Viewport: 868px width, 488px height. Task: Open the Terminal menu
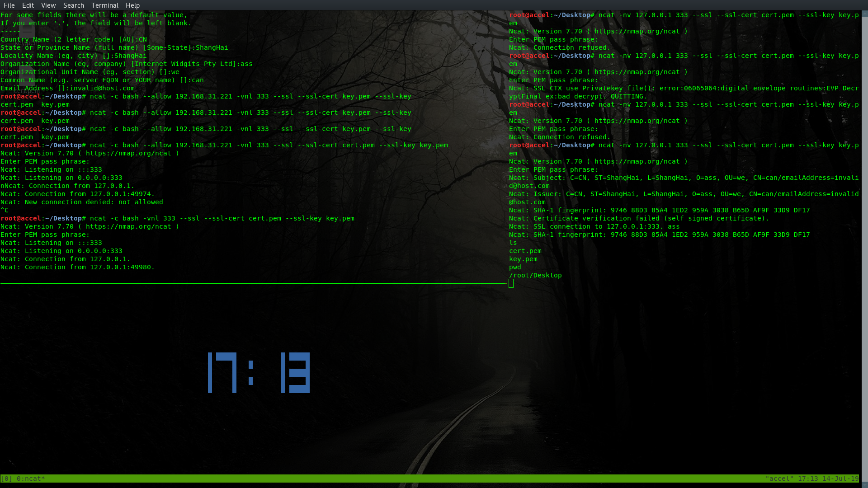pos(105,5)
